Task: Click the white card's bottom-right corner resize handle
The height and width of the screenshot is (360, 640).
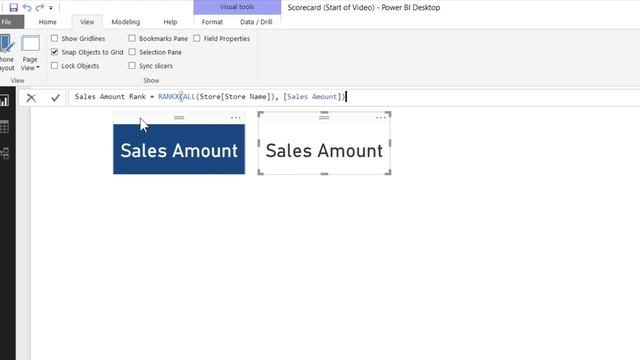Action: (388, 172)
